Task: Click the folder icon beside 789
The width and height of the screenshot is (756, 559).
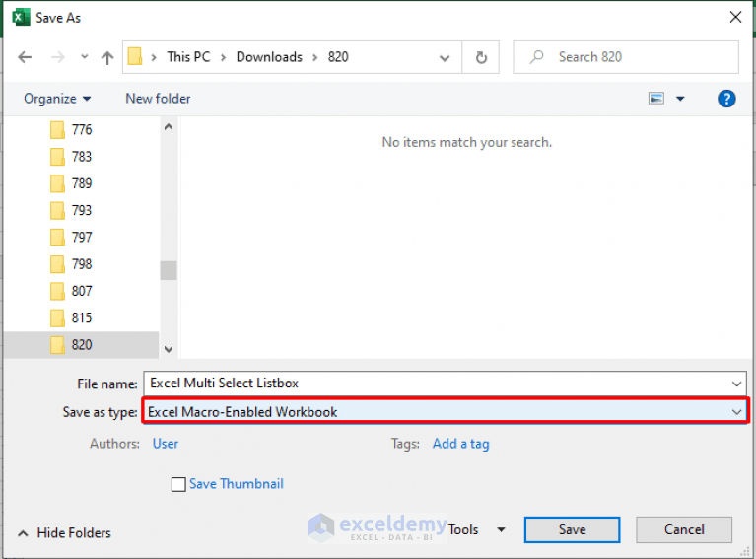Action: [x=57, y=183]
